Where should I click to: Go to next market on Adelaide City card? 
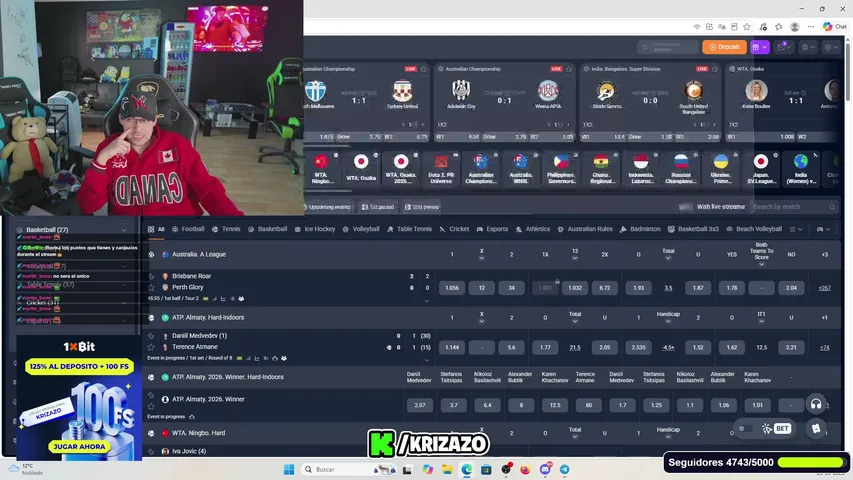[568, 125]
